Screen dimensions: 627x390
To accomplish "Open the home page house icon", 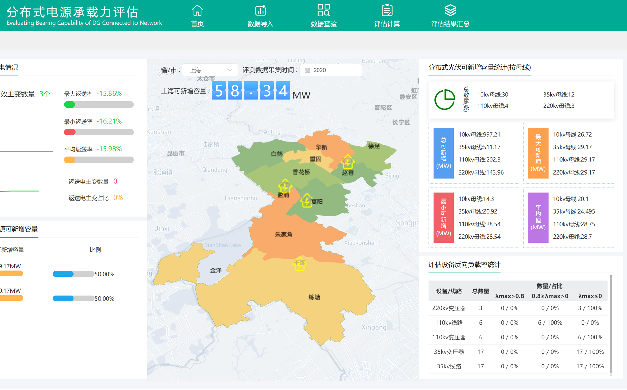I will (198, 10).
